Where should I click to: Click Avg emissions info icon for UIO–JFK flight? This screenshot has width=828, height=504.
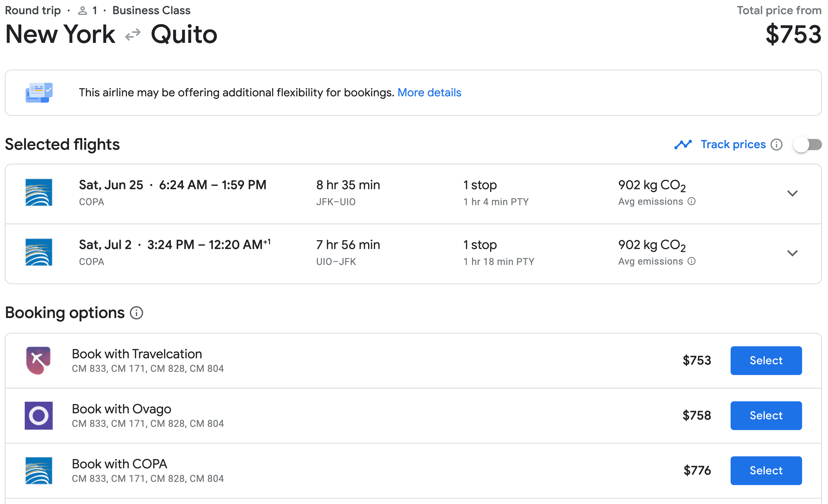(x=691, y=261)
